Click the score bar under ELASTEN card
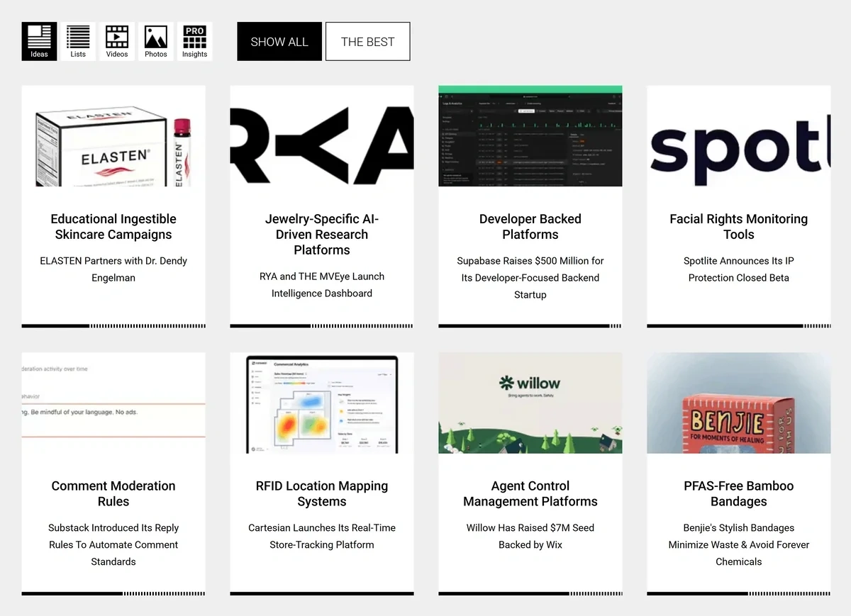Image resolution: width=851 pixels, height=616 pixels. pyautogui.click(x=113, y=326)
